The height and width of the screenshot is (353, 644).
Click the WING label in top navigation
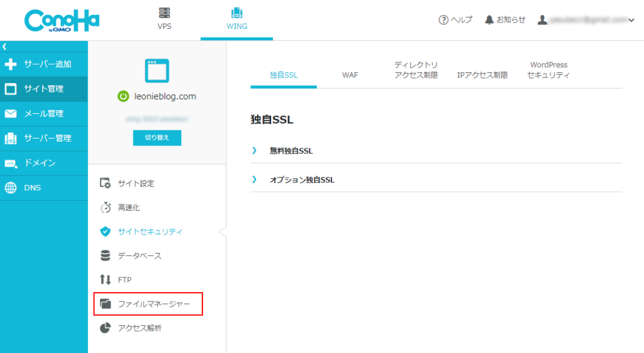(x=237, y=26)
